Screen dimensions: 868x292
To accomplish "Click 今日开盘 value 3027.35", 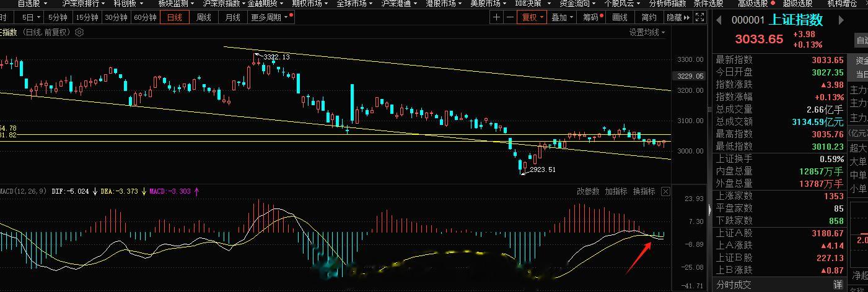I will pyautogui.click(x=828, y=72).
